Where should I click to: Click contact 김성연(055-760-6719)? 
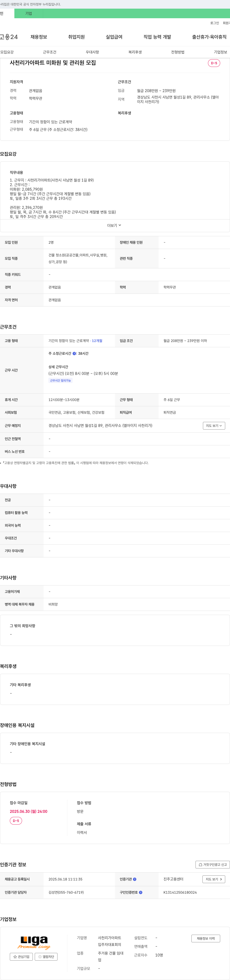66,892
